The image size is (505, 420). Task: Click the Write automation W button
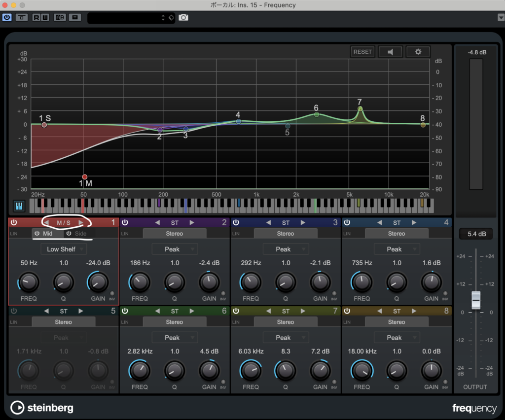45,17
